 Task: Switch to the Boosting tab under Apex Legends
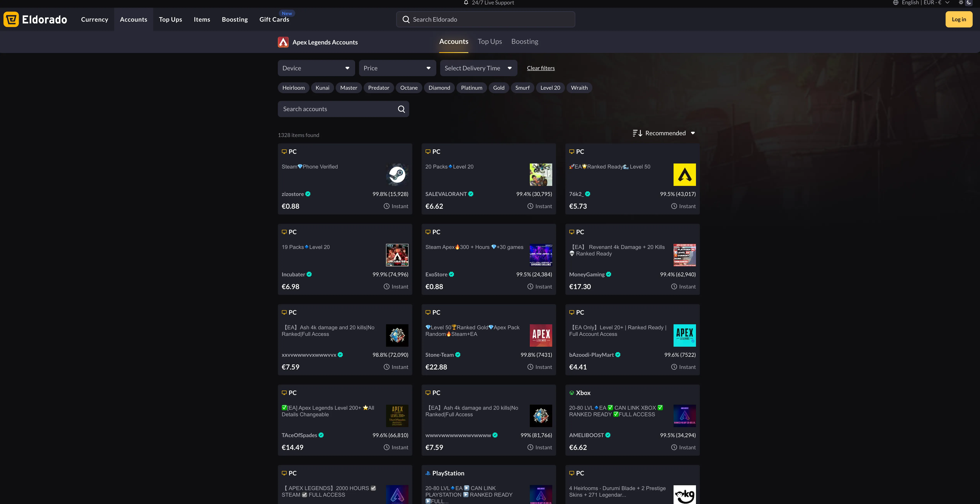524,42
